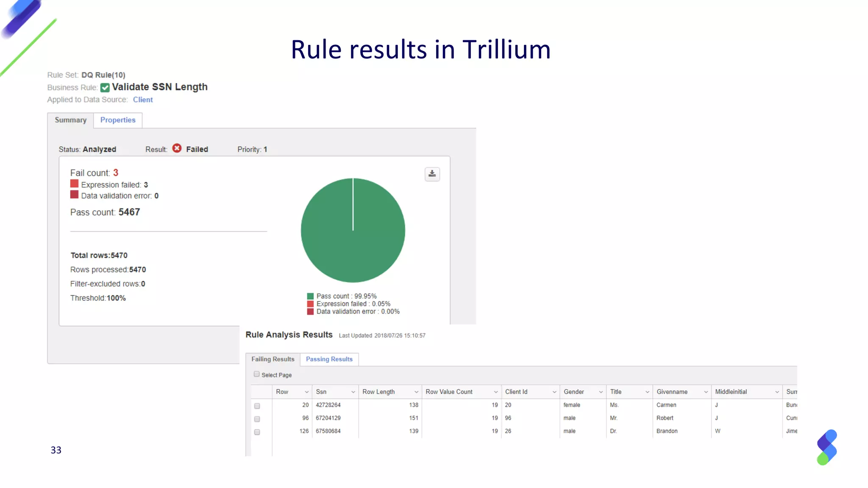
Task: Open the Client data source link
Action: 143,100
